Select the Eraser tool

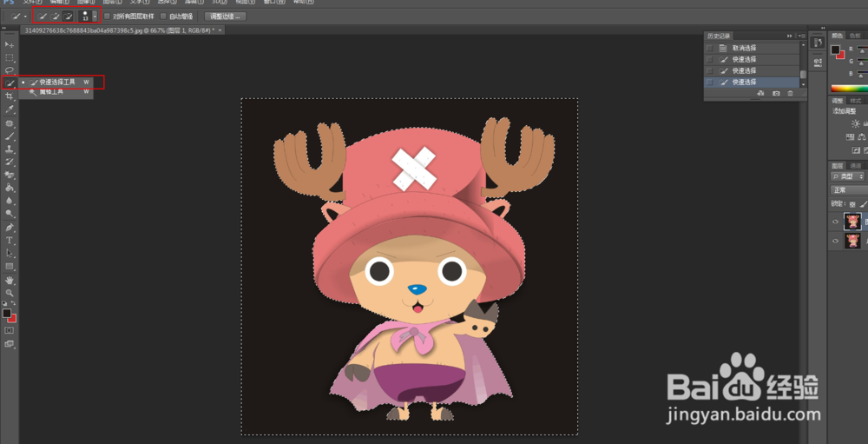tap(10, 176)
